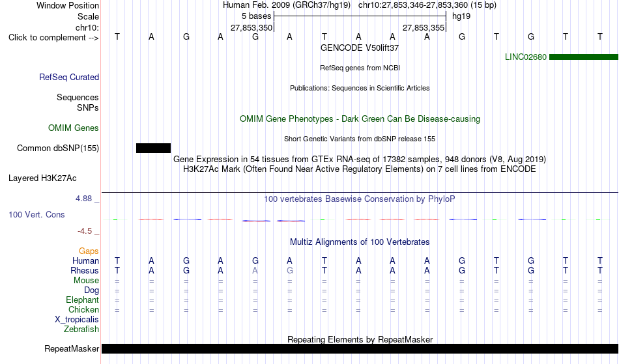Open the RefSeq Curated track label
This screenshot has height=364, width=619.
[x=68, y=77]
